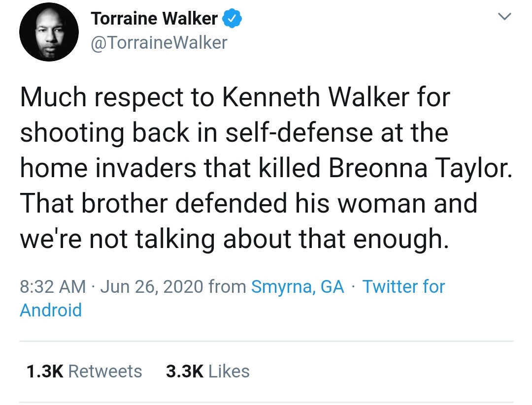Open the tweet options chevron menu
The image size is (532, 405).
tap(503, 17)
